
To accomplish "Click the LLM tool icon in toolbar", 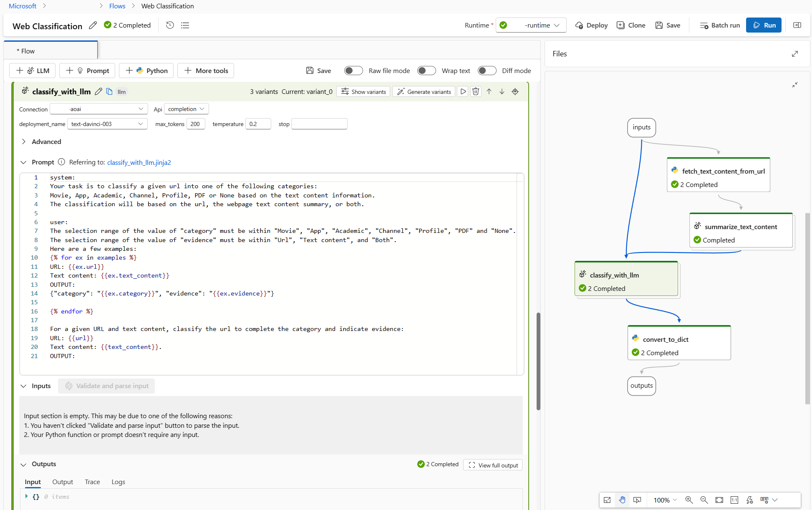I will pos(33,71).
